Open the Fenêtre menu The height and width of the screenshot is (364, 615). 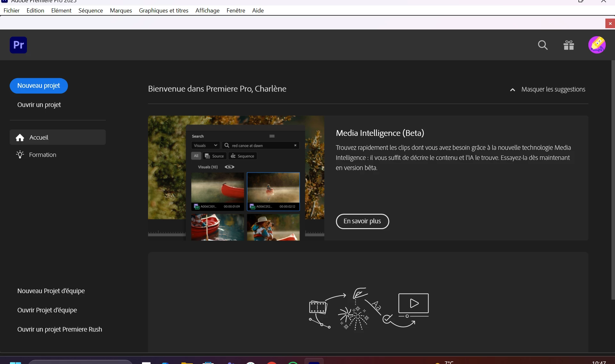tap(236, 10)
